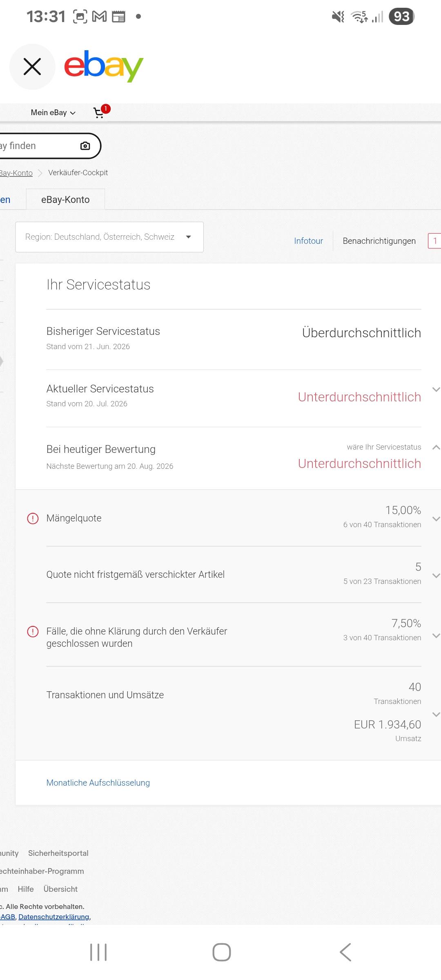Image resolution: width=441 pixels, height=980 pixels.
Task: Expand the Mängelquote row
Action: [436, 519]
